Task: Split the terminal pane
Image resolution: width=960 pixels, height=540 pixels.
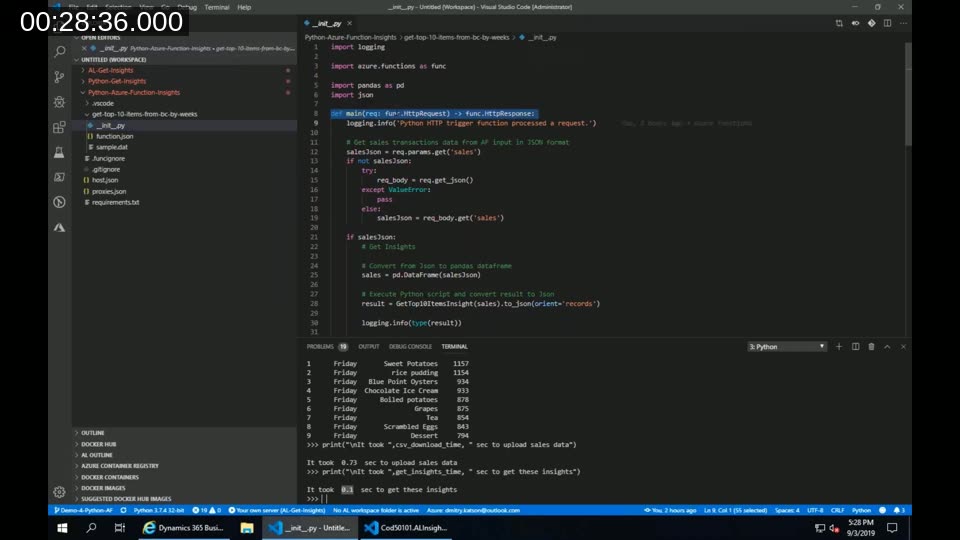Action: [855, 347]
